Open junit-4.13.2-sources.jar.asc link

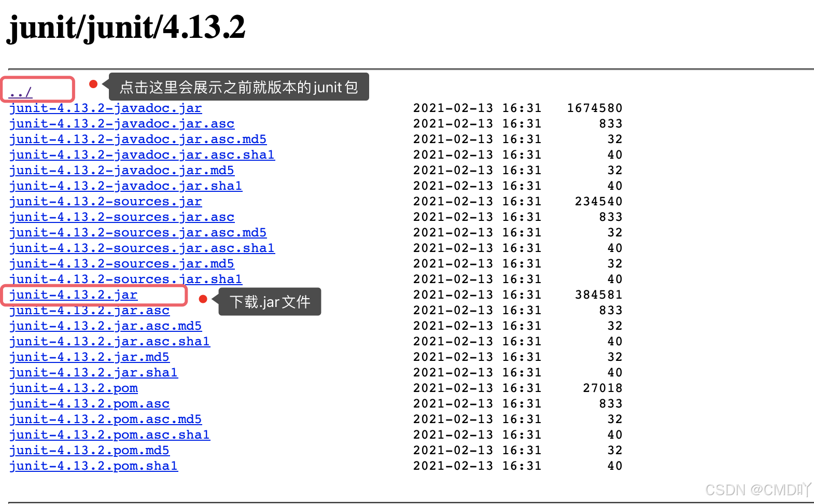click(122, 217)
